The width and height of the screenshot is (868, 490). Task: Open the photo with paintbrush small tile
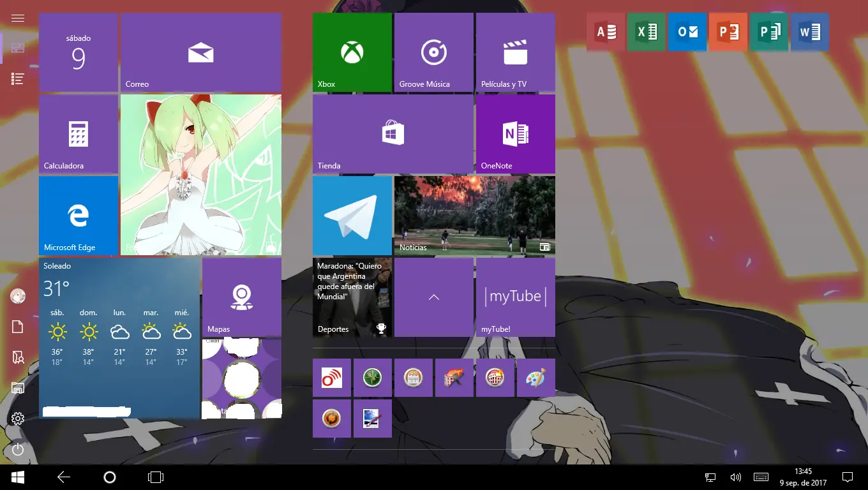tap(373, 419)
